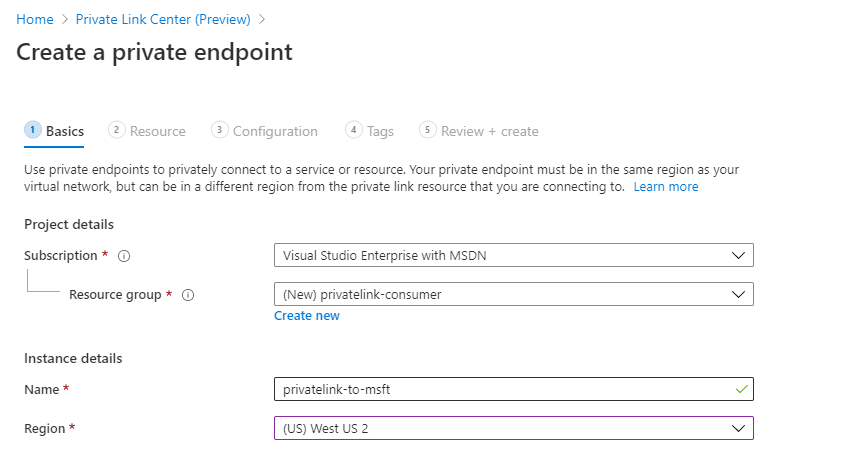
Task: Click the Create new link
Action: (x=307, y=315)
